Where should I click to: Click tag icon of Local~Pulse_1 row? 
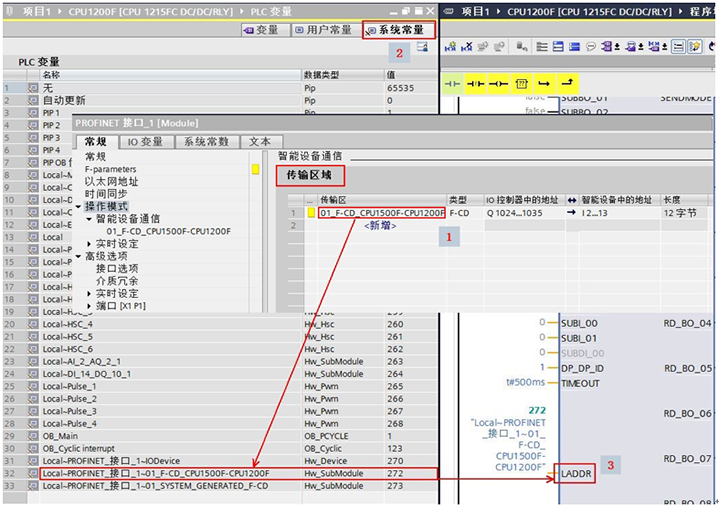[x=33, y=387]
